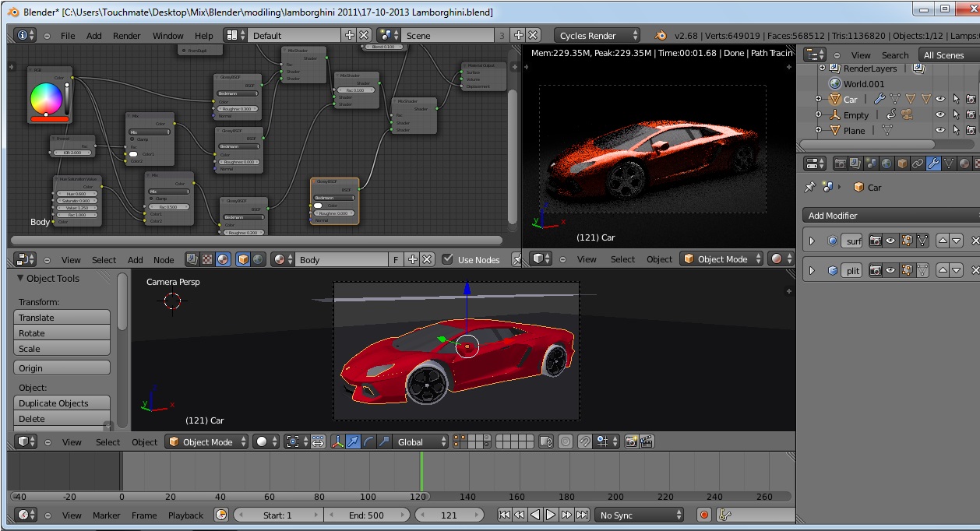The image size is (980, 531).
Task: Toggle plit modifier render camera
Action: tap(876, 270)
